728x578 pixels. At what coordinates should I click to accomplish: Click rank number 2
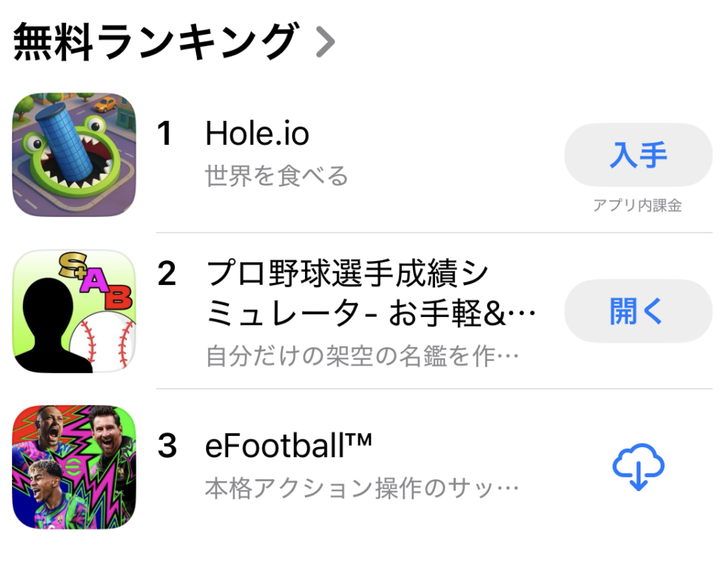[x=166, y=274]
